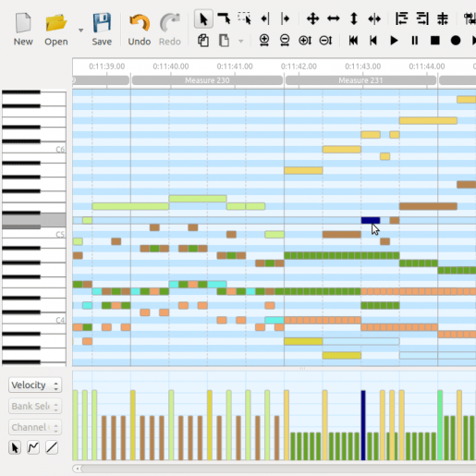This screenshot has height=476, width=476.
Task: Click the 0:11:39.00 time label
Action: pyautogui.click(x=107, y=67)
